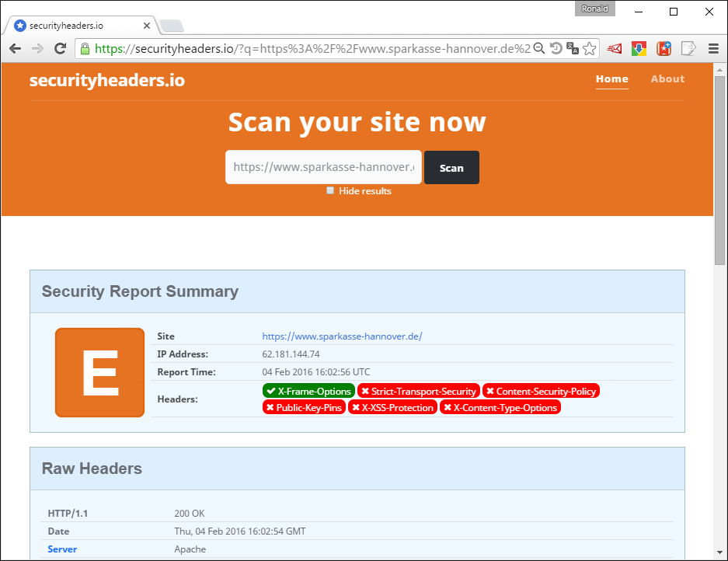728x561 pixels.
Task: Click the red bookmark-plus extension icon
Action: coord(664,48)
